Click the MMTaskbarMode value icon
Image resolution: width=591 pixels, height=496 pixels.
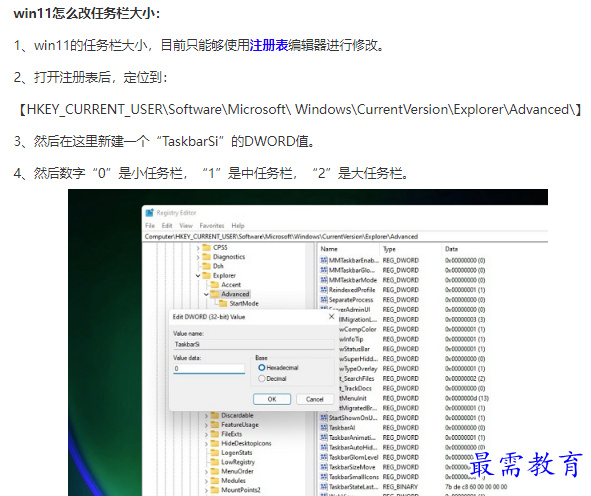[x=324, y=280]
